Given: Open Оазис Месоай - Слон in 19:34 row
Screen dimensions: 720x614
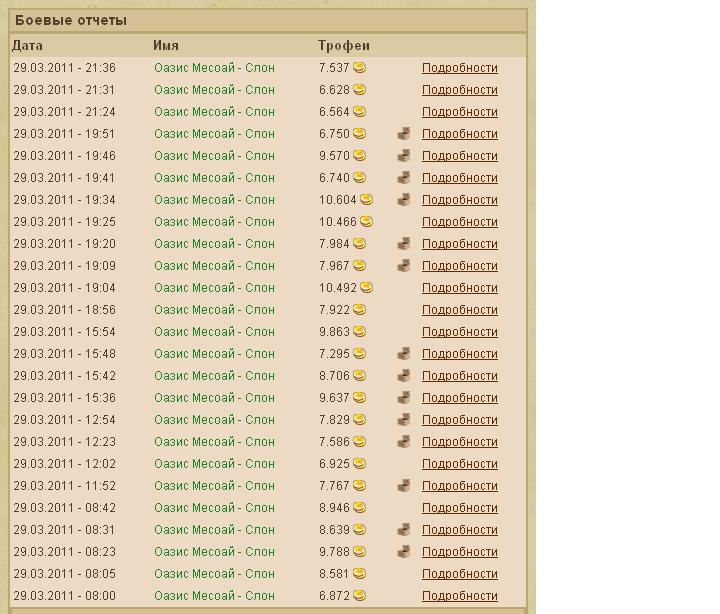Looking at the screenshot, I should [214, 200].
